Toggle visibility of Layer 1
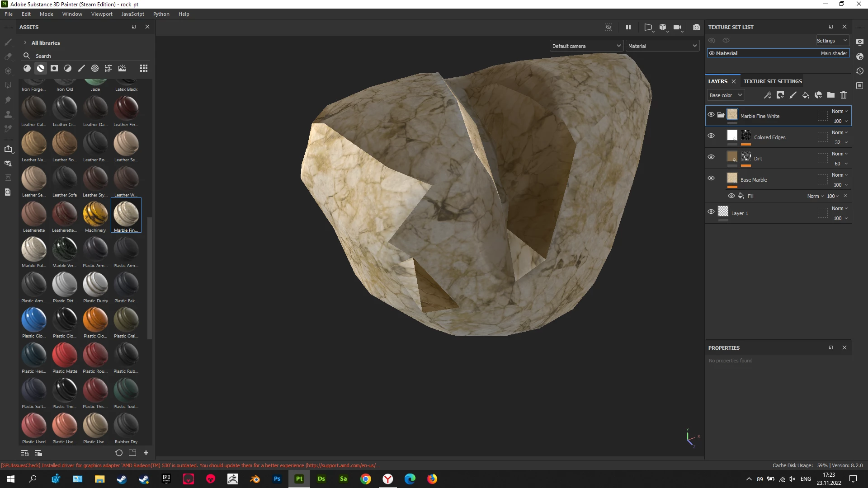The image size is (868, 488). (x=711, y=212)
